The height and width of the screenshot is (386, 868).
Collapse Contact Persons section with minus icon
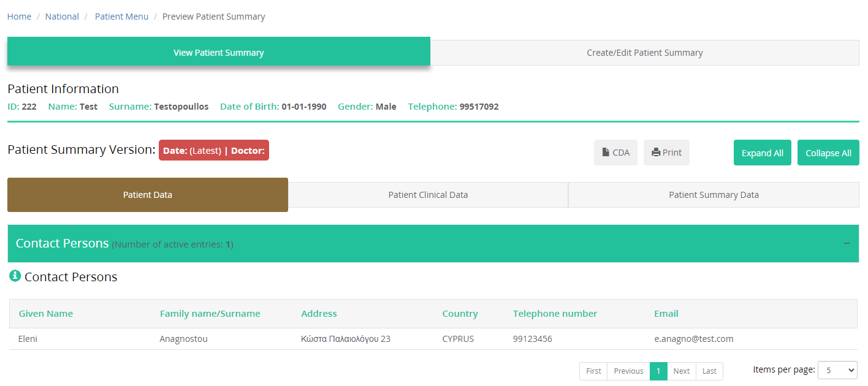click(847, 243)
